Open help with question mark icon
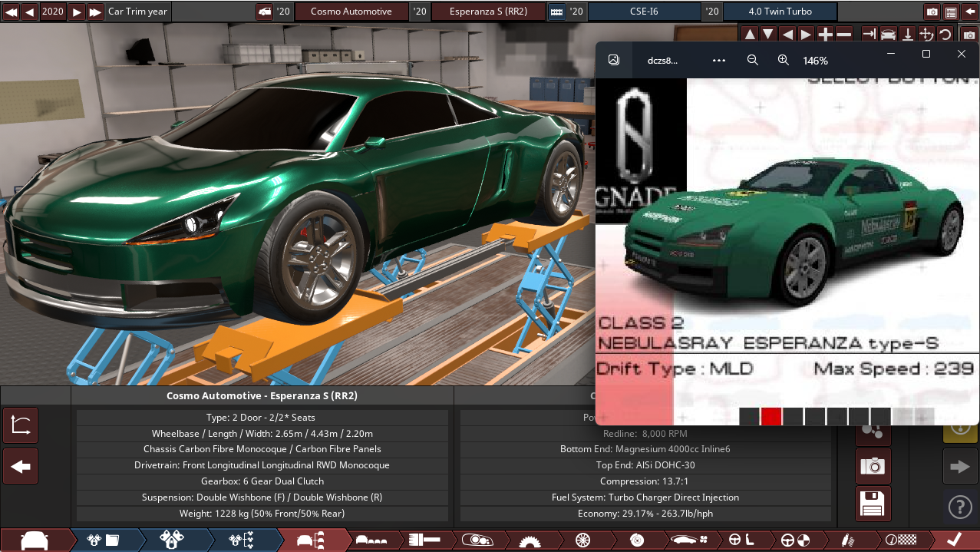The height and width of the screenshot is (552, 980). 960,507
